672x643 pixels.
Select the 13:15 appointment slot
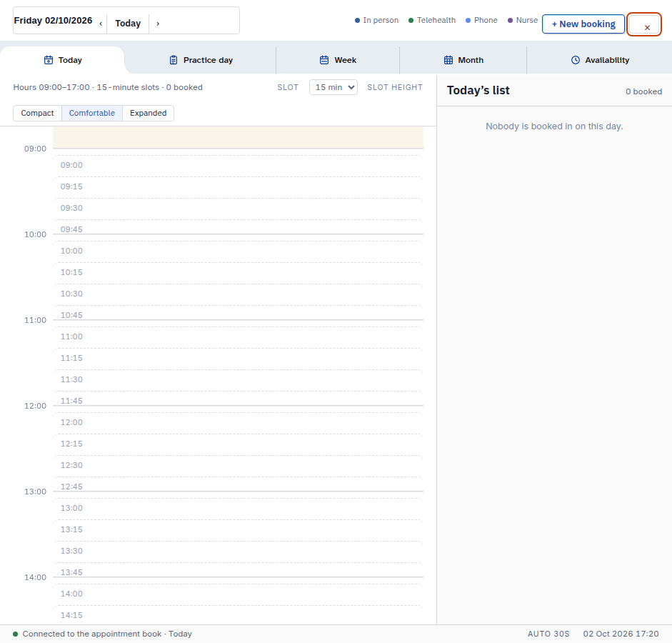pos(239,531)
